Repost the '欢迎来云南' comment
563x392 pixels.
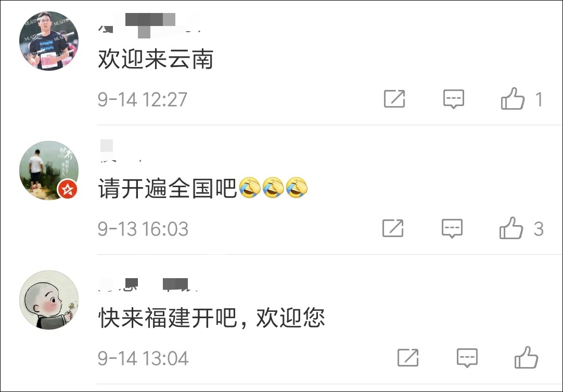click(x=394, y=99)
